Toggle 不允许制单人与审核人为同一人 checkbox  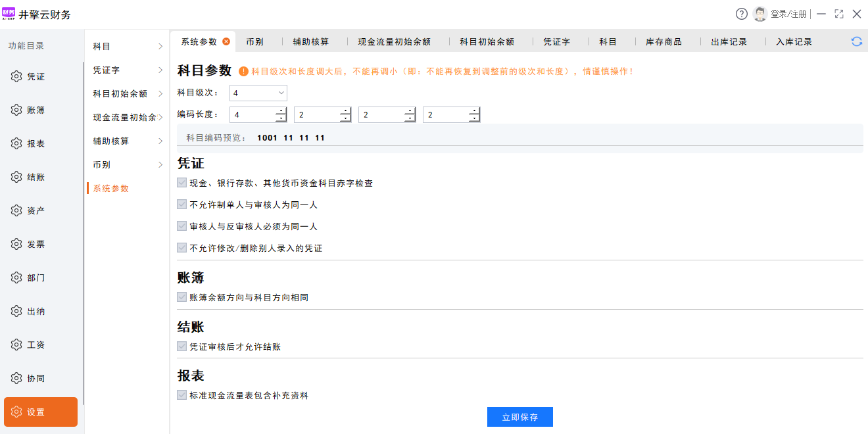tap(182, 205)
